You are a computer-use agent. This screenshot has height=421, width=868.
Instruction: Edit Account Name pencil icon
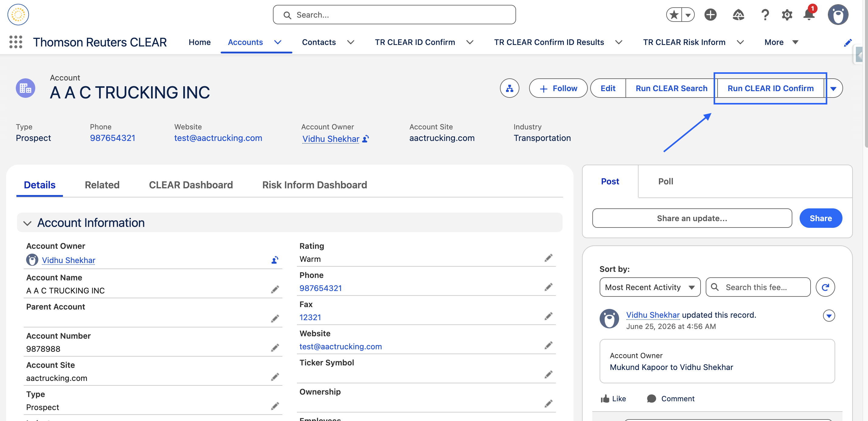coord(275,290)
